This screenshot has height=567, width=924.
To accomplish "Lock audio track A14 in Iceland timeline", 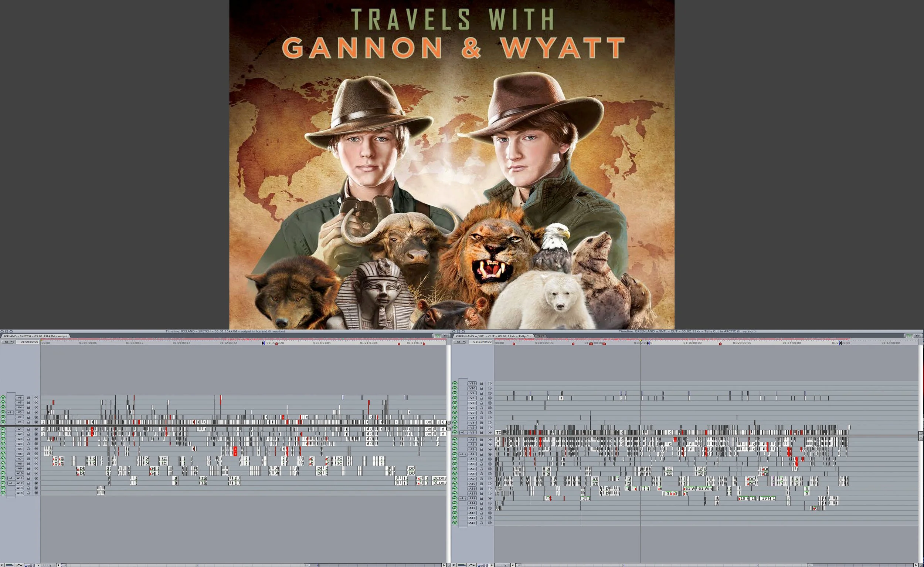I will click(28, 493).
